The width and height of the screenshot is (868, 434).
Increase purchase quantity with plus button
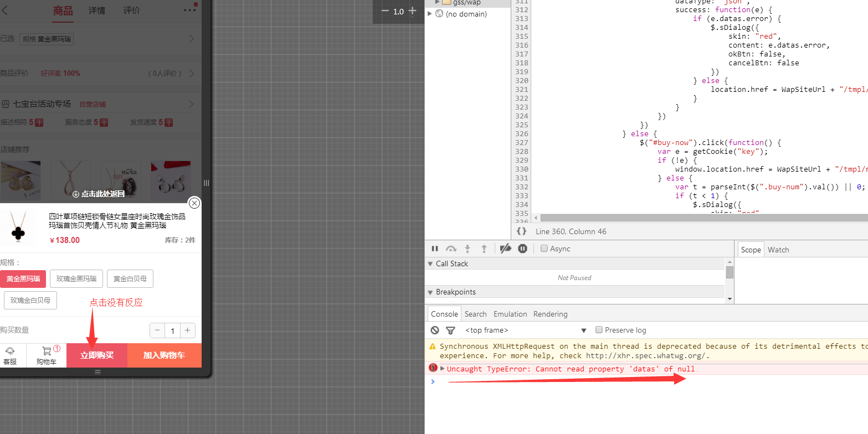(x=188, y=330)
